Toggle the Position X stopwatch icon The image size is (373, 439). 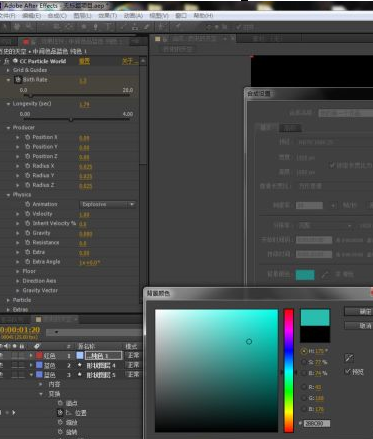(x=28, y=137)
